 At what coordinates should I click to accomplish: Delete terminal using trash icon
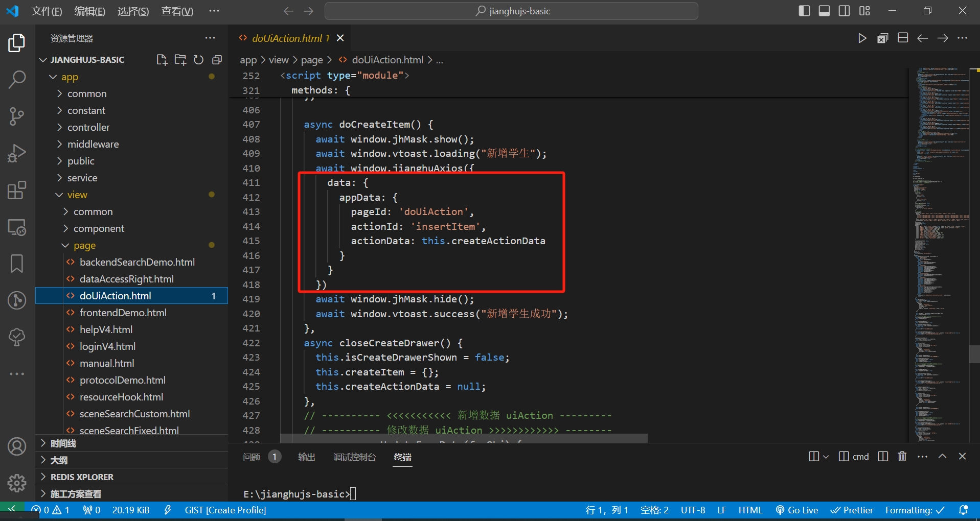[902, 456]
